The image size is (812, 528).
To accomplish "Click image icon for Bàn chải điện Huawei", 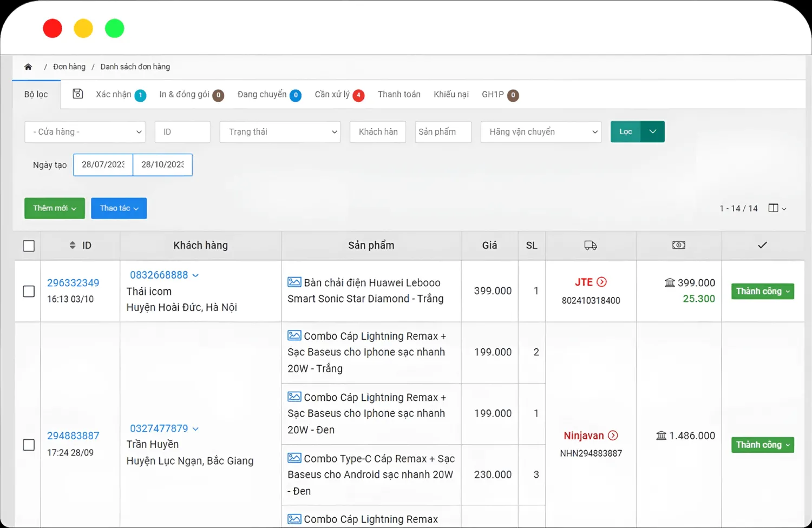I will (x=294, y=282).
